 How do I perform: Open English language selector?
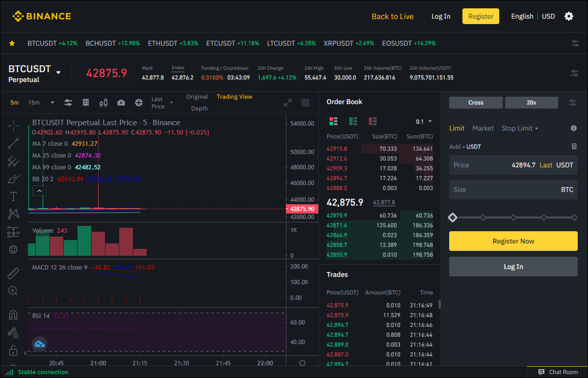tap(522, 16)
